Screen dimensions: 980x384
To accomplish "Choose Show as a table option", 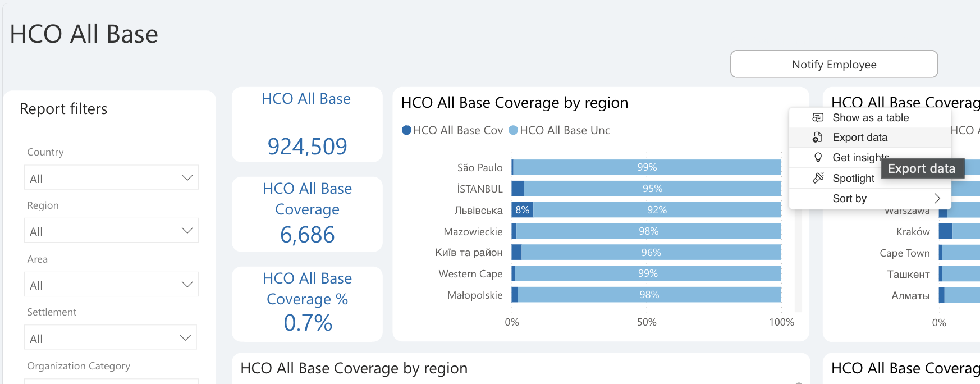I will tap(869, 117).
